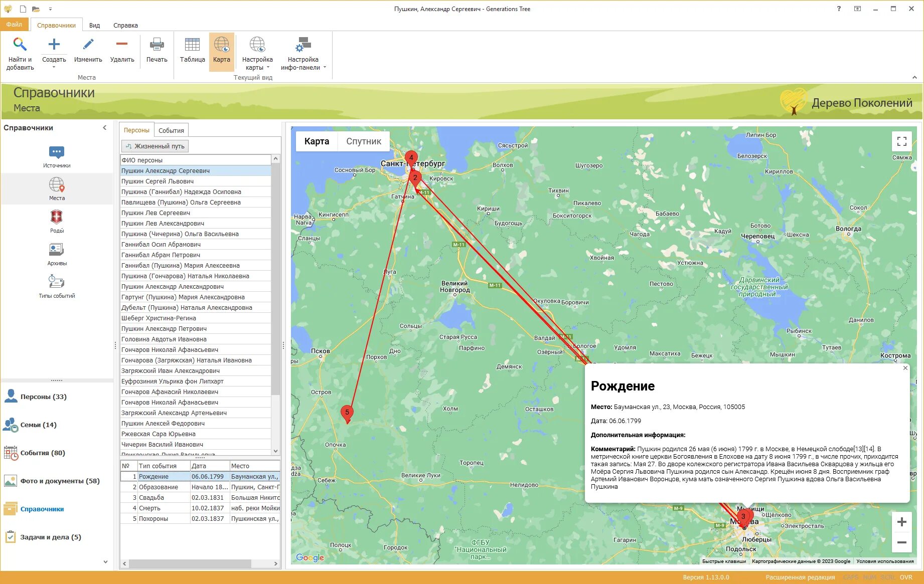Image resolution: width=924 pixels, height=584 pixels.
Task: Click the open folder icon in title bar
Action: [x=36, y=9]
